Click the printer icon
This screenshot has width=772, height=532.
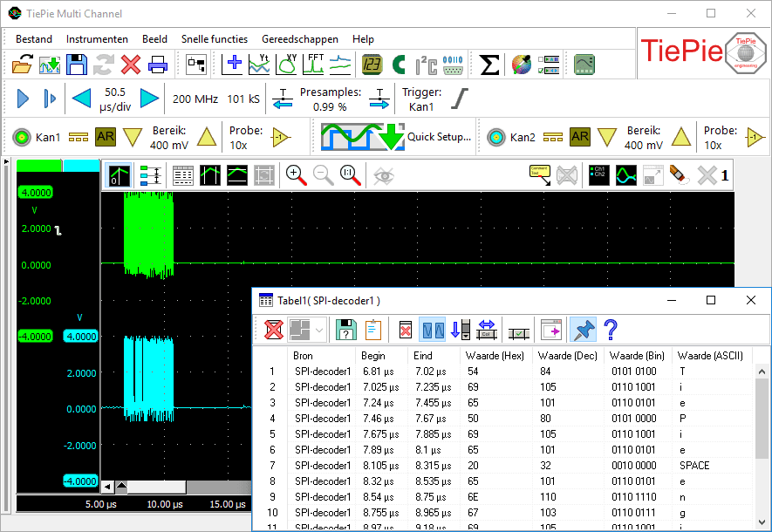(x=158, y=65)
